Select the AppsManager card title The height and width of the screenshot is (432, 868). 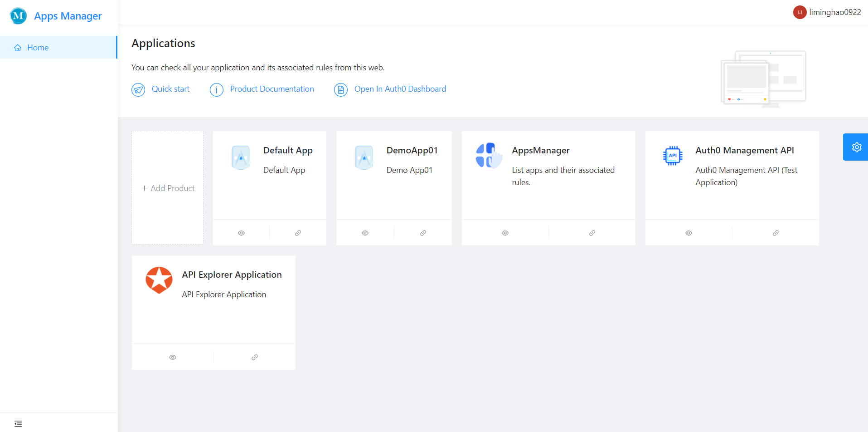(x=541, y=150)
